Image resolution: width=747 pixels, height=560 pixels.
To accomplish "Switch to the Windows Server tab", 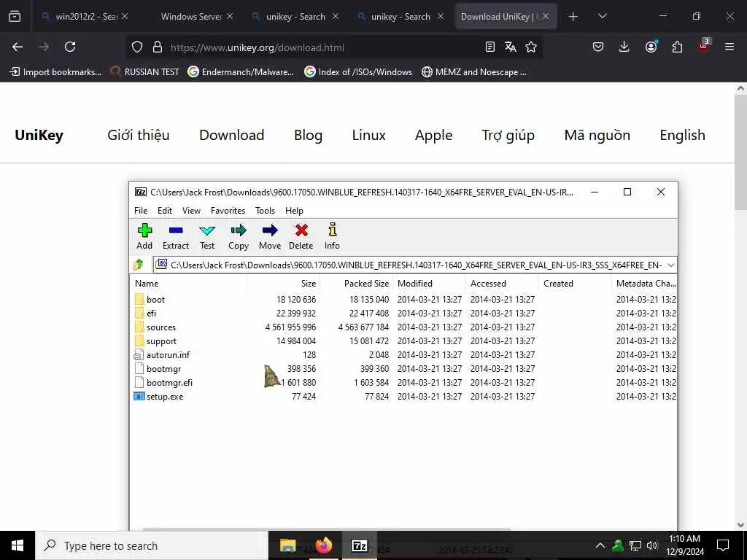I will (191, 17).
